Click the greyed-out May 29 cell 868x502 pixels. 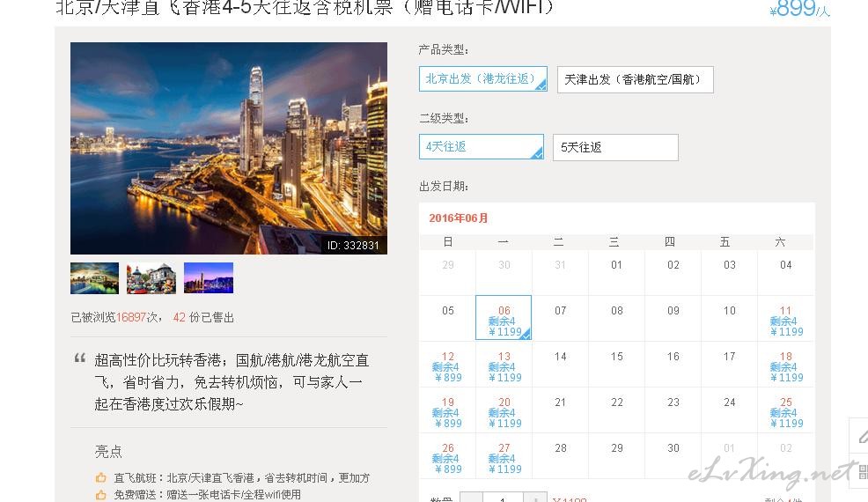coord(448,272)
